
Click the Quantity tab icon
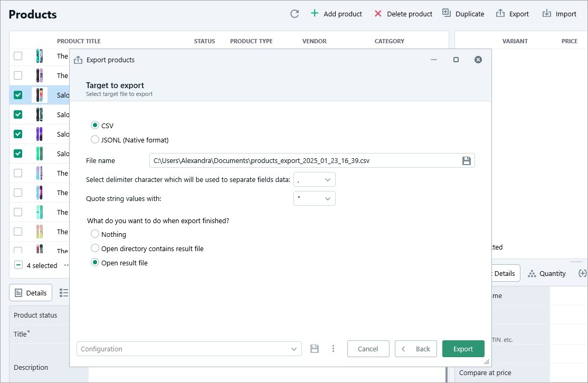(x=532, y=274)
